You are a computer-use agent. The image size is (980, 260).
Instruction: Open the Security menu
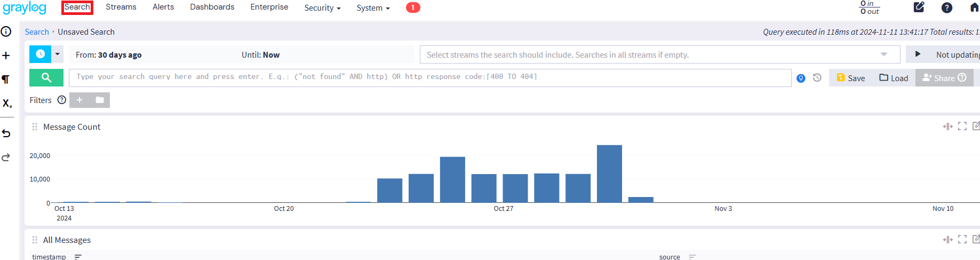tap(322, 8)
